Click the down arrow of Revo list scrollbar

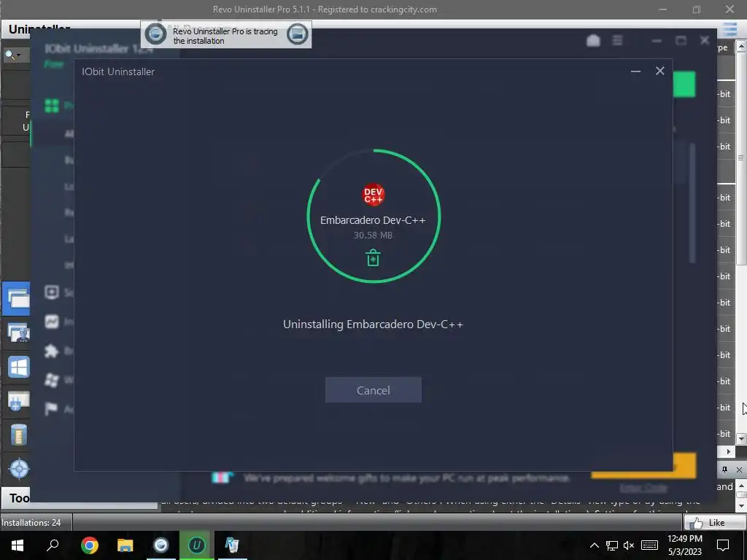pos(741,438)
